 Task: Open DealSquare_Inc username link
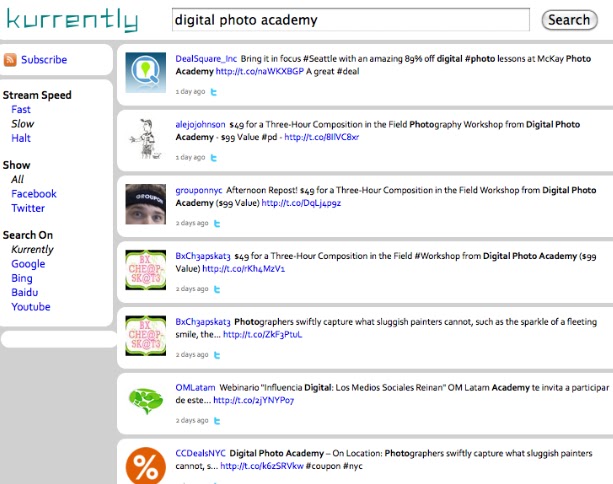click(206, 59)
